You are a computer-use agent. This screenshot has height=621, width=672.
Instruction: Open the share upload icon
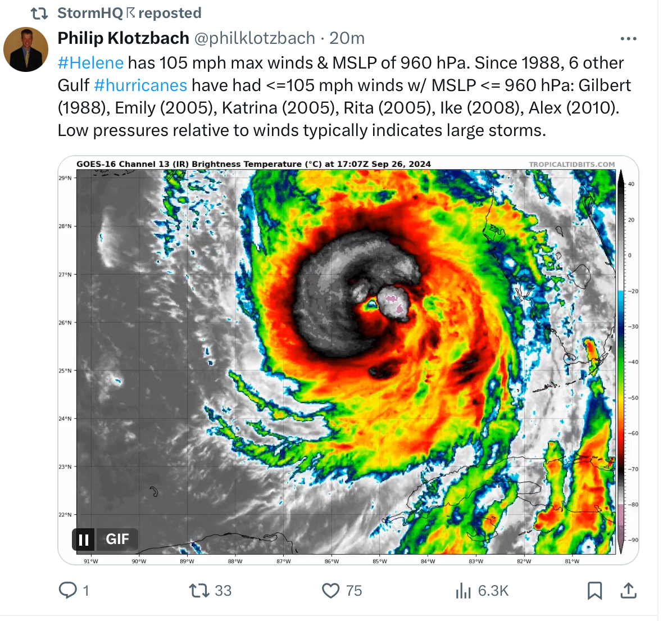[x=628, y=590]
